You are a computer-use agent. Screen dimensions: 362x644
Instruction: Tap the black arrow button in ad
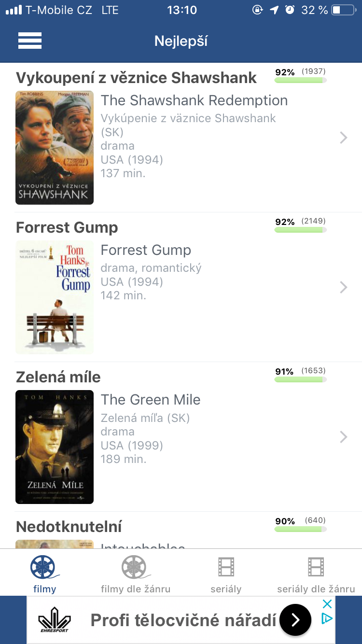[295, 619]
